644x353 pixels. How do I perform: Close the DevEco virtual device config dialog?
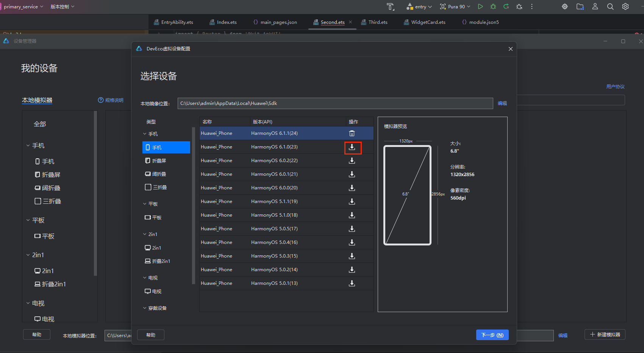click(x=511, y=49)
